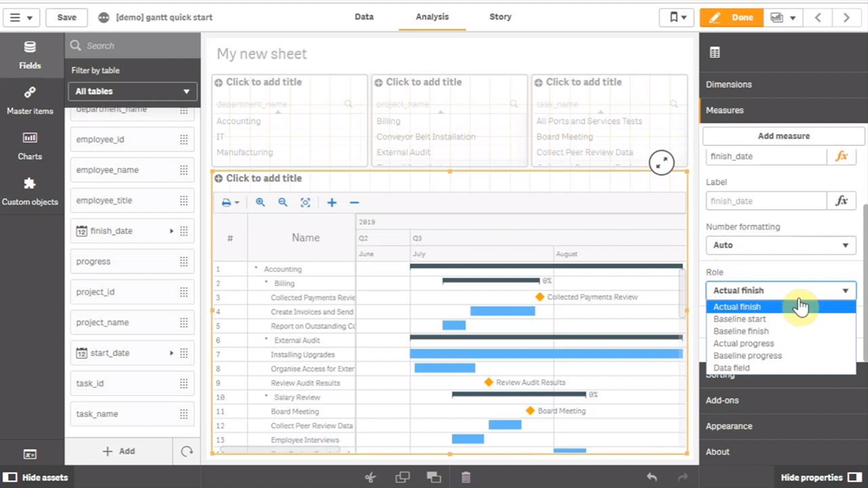This screenshot has height=488, width=868.
Task: Open the print icon in the Gantt chart toolbar
Action: tap(226, 202)
